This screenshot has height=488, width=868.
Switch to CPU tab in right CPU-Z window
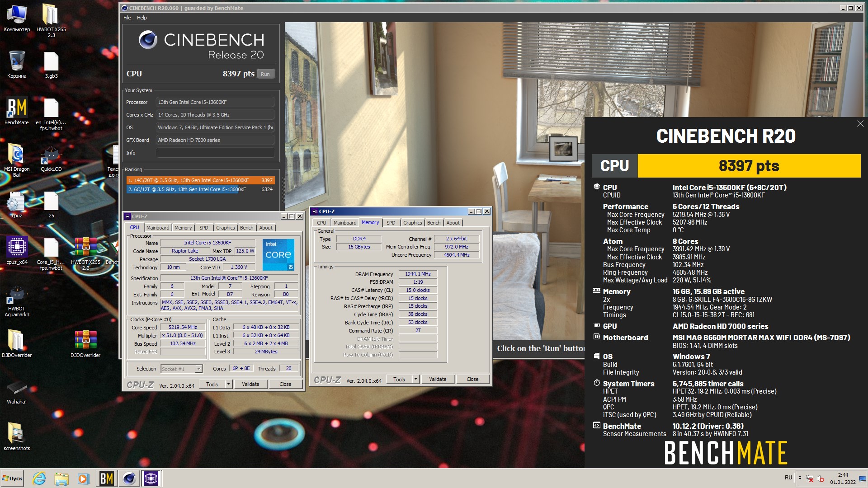(x=321, y=223)
